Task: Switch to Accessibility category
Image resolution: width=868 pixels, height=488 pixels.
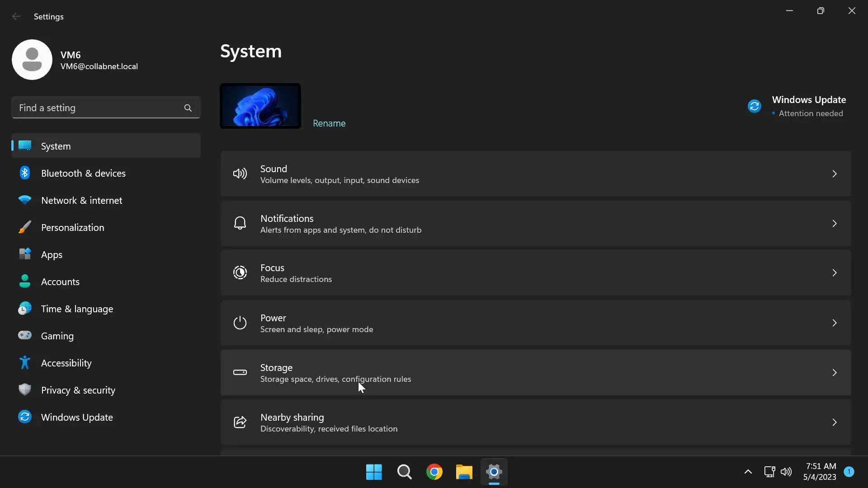Action: (66, 363)
